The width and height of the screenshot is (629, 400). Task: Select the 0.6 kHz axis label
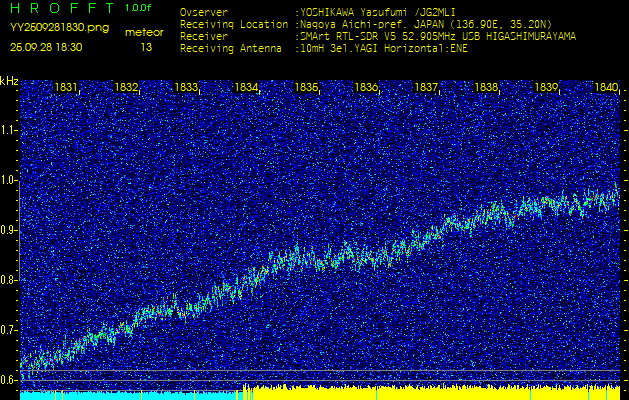coord(9,380)
